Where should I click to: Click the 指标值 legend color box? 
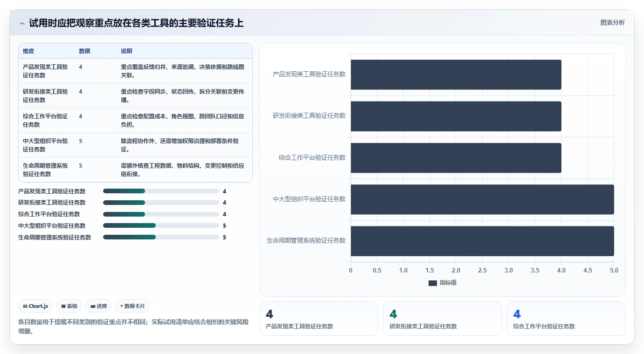[432, 283]
